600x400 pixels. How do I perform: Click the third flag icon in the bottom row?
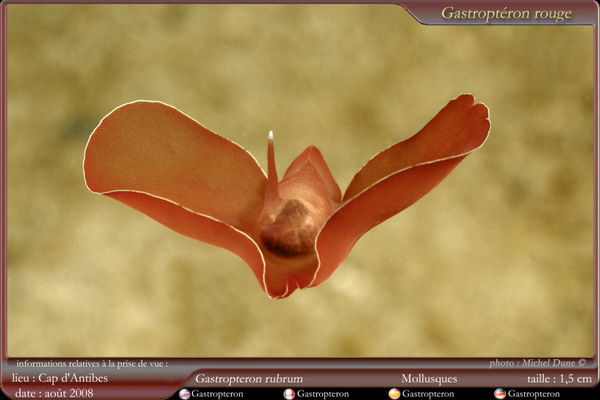[394, 394]
